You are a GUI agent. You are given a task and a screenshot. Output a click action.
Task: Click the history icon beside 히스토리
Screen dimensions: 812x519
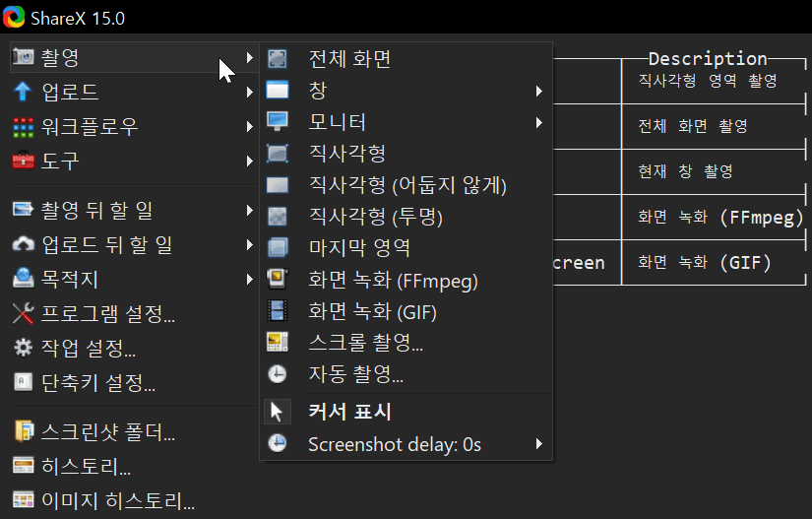pos(24,465)
